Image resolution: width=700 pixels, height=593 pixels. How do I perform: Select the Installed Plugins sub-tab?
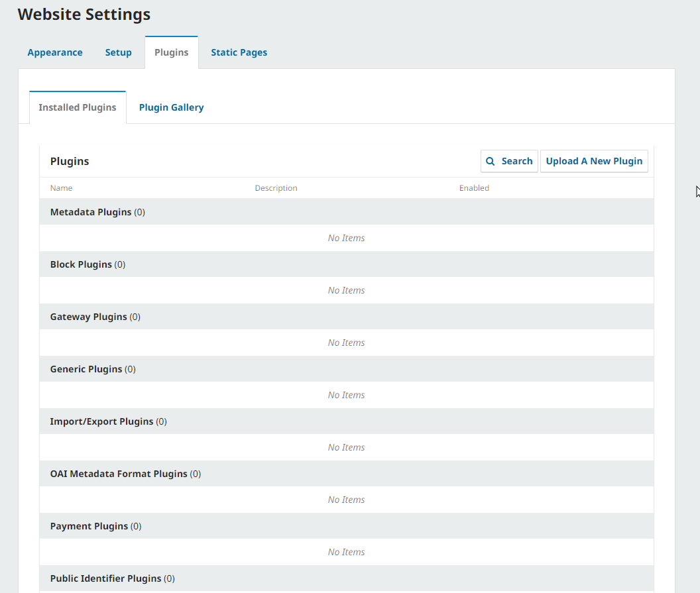click(x=78, y=107)
